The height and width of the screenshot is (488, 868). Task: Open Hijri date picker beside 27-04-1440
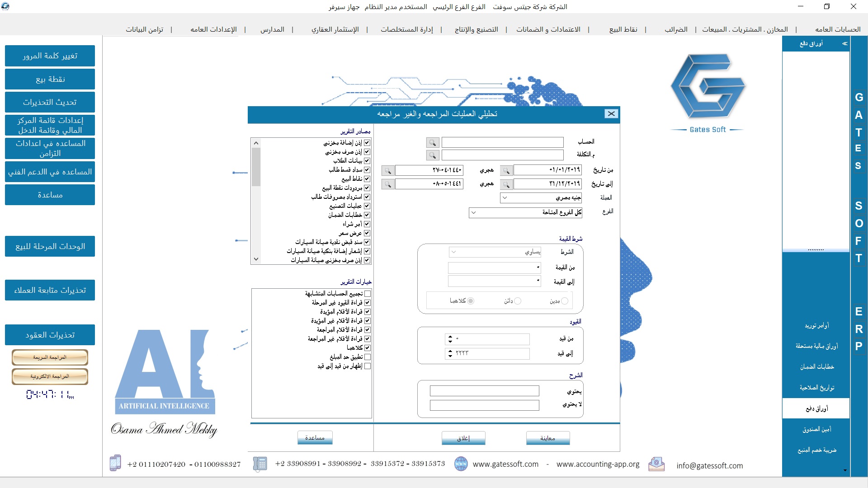click(x=388, y=171)
